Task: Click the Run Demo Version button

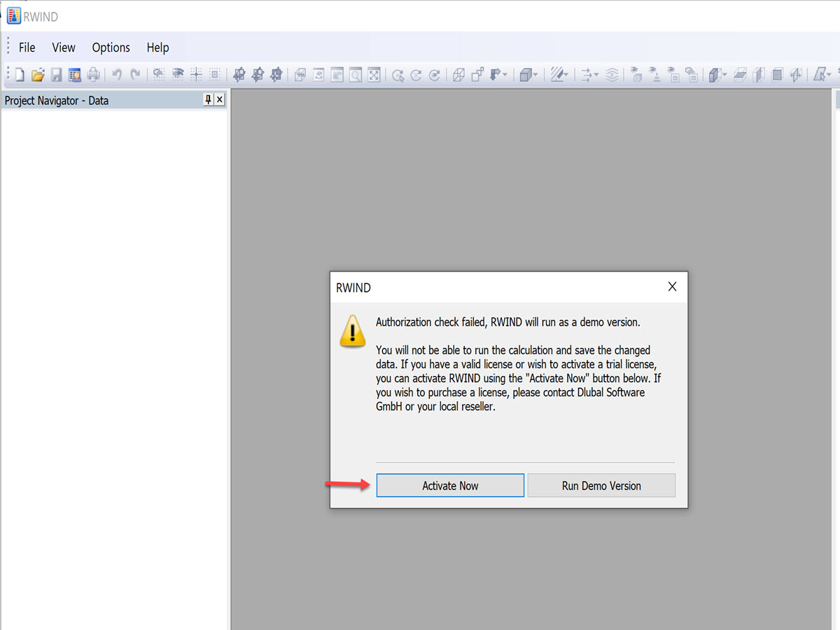Action: 601,486
